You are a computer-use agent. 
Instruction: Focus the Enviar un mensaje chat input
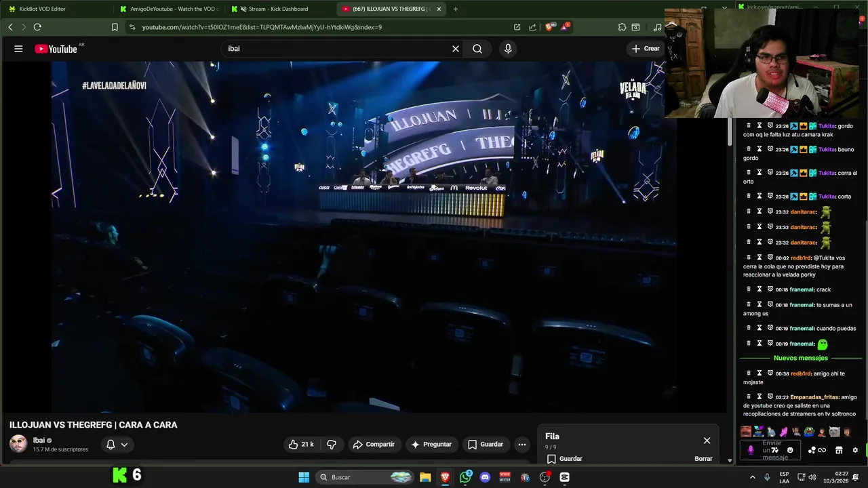pos(772,450)
